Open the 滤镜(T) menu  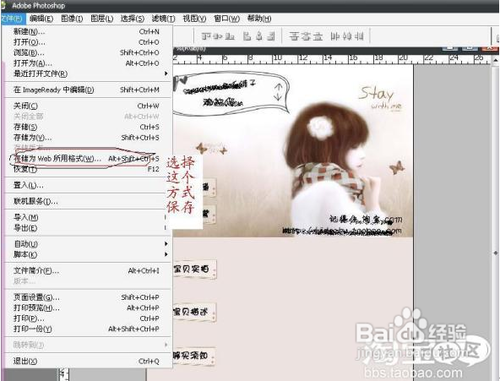point(163,19)
